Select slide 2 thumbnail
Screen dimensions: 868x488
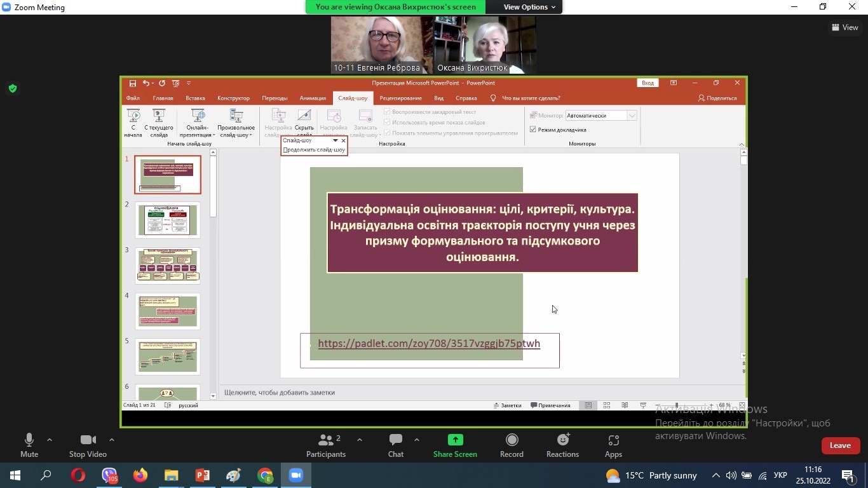[x=168, y=220]
